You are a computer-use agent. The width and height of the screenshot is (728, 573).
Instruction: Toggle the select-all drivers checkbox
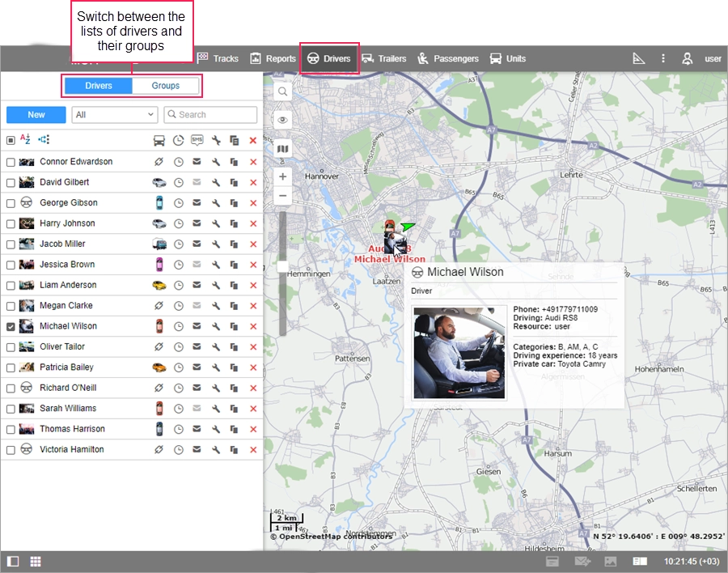point(11,140)
